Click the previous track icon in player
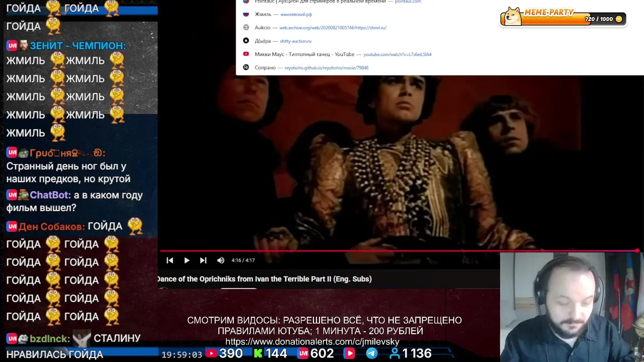Viewport: 644px width, 362px height. point(170,260)
